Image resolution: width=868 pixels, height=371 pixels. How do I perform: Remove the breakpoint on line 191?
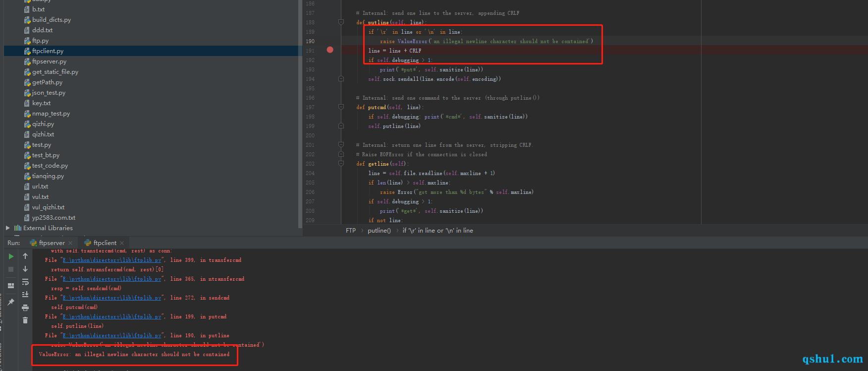point(330,50)
